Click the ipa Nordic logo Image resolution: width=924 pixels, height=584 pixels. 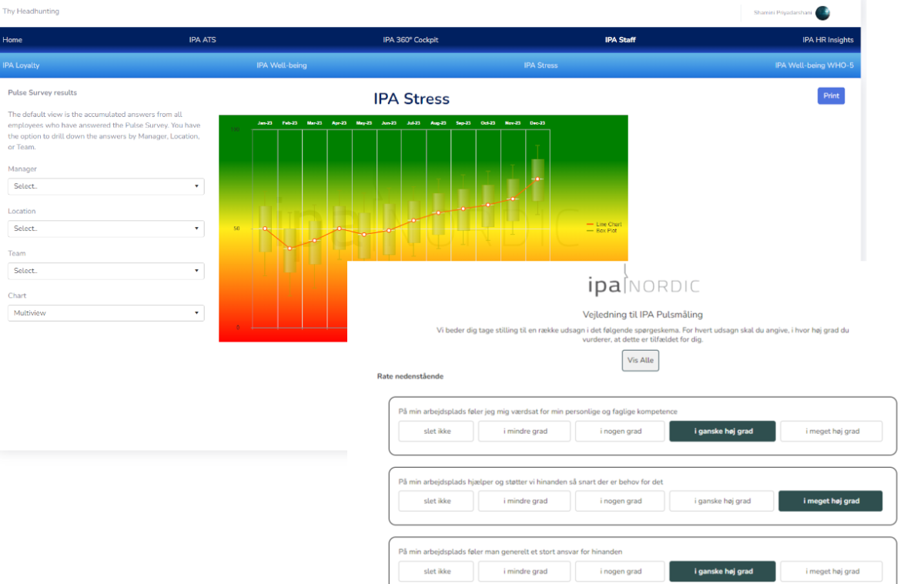pyautogui.click(x=644, y=285)
